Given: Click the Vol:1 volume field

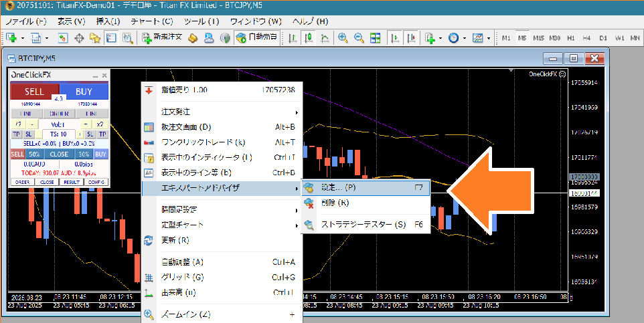Looking at the screenshot, I should tap(59, 124).
